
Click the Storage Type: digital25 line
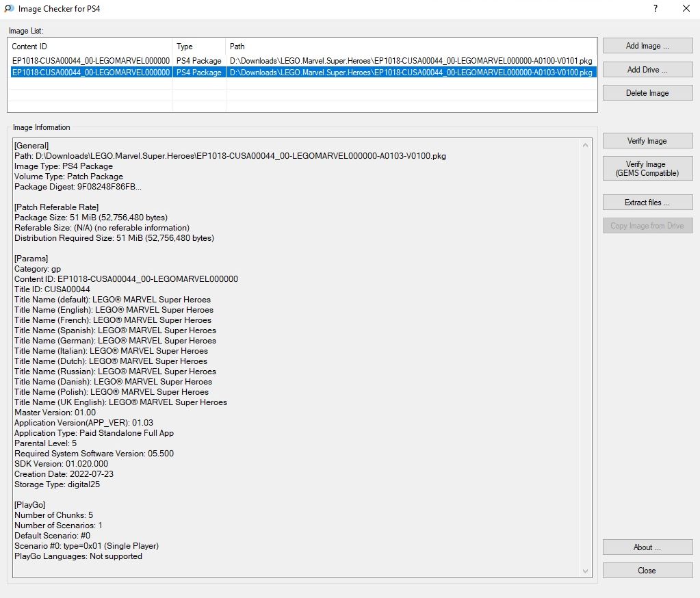(57, 484)
